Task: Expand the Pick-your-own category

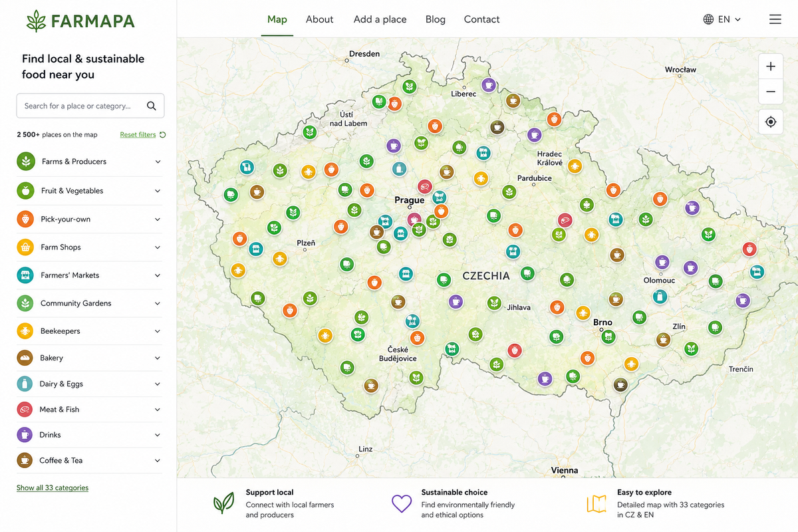Action: coord(158,219)
